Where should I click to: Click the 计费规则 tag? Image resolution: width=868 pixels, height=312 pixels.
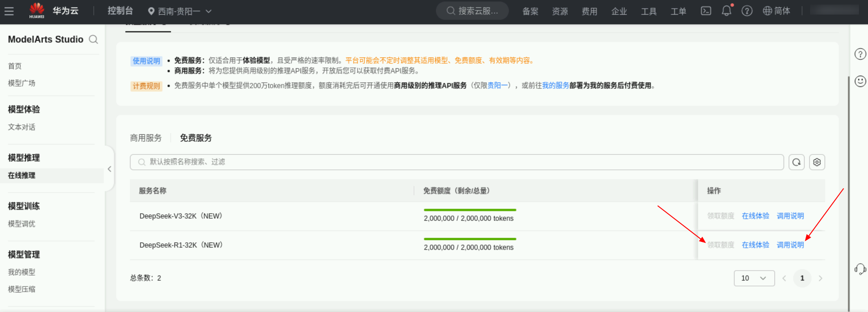point(146,86)
